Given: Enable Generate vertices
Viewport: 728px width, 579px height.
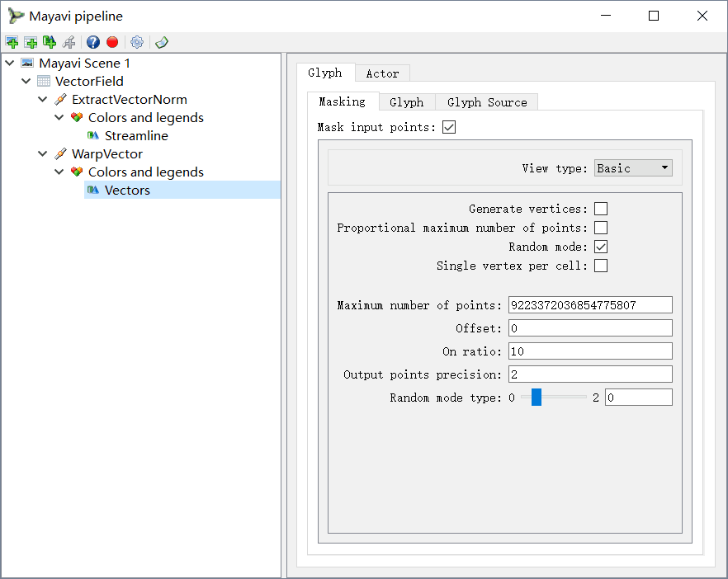Looking at the screenshot, I should [601, 208].
